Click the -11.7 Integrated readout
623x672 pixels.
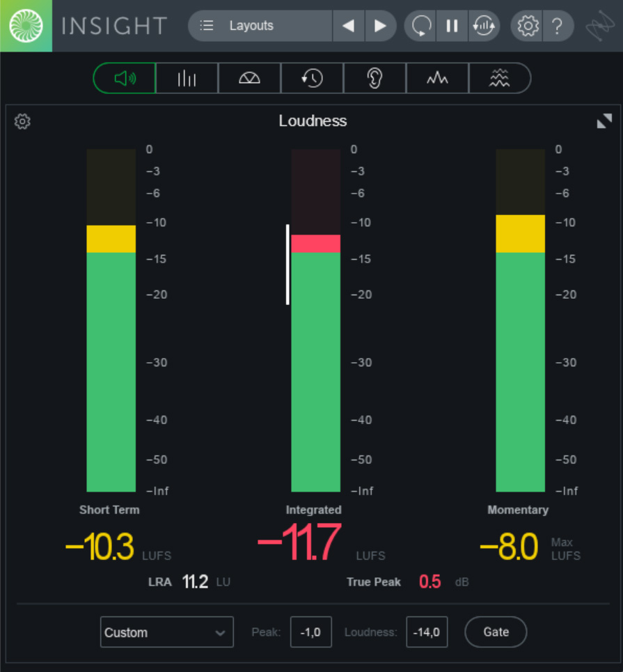click(x=299, y=542)
